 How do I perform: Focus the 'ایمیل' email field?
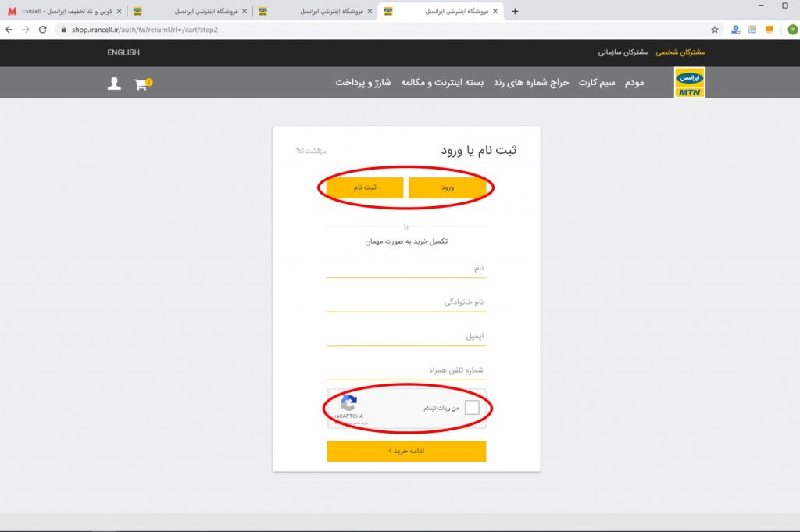coord(406,336)
